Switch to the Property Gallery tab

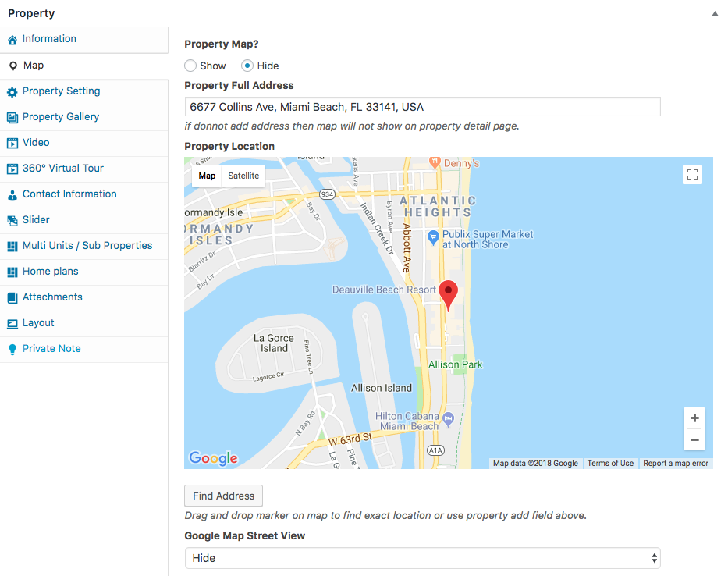(84, 117)
